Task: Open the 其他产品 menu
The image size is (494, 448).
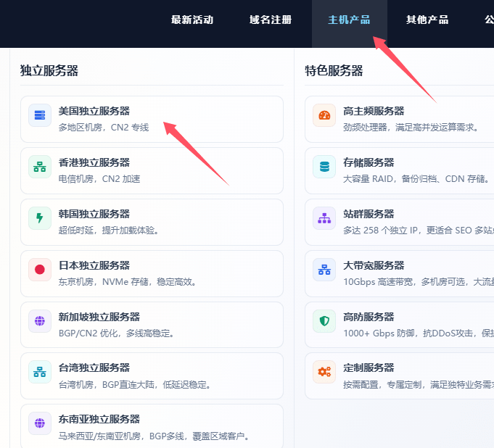Action: (427, 20)
